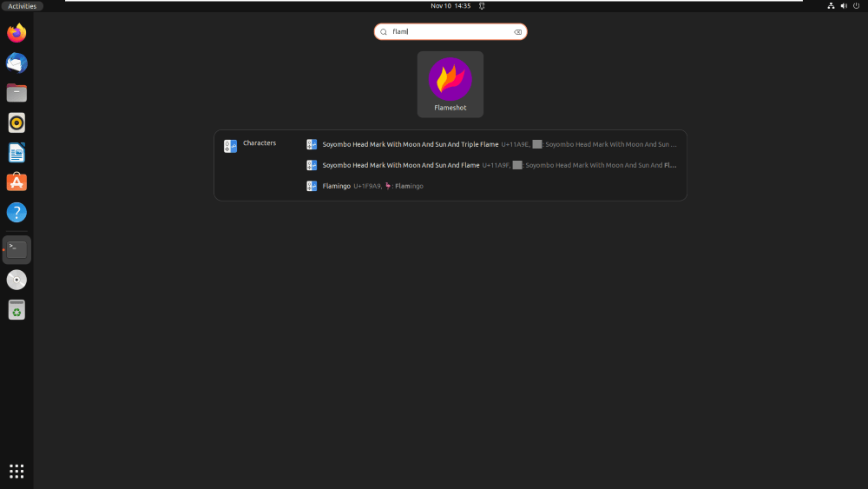Image resolution: width=868 pixels, height=489 pixels.
Task: Clear the search field text
Action: (x=517, y=32)
